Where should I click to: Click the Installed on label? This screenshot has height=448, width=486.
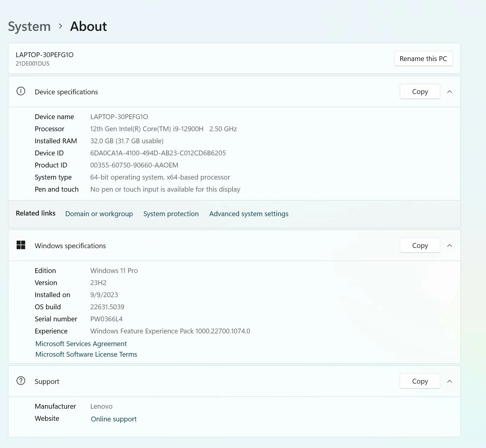[x=53, y=295]
